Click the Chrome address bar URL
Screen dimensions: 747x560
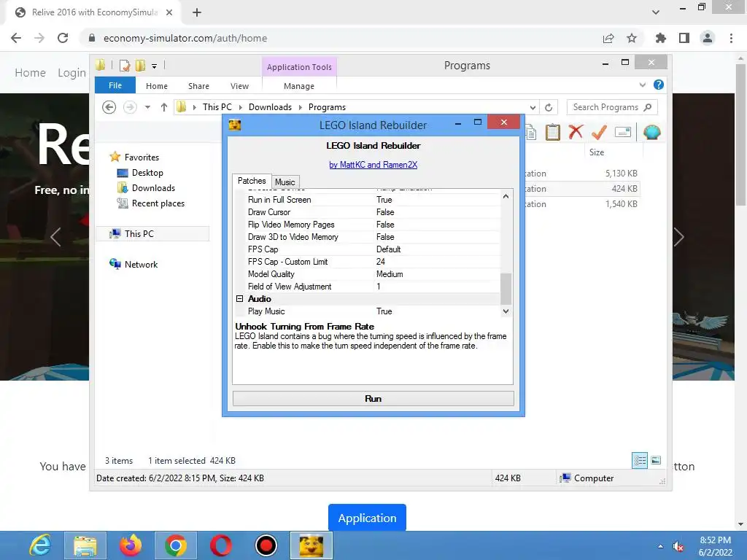pyautogui.click(x=185, y=38)
